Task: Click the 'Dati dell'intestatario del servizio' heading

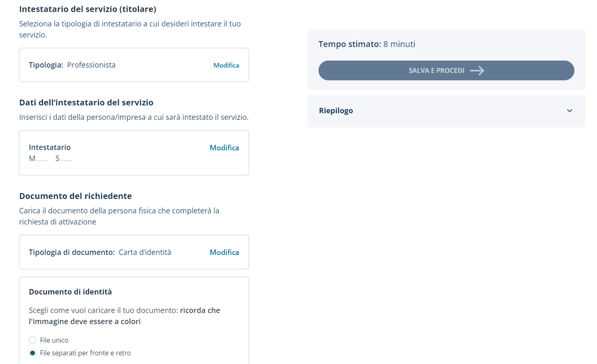Action: pyautogui.click(x=86, y=103)
